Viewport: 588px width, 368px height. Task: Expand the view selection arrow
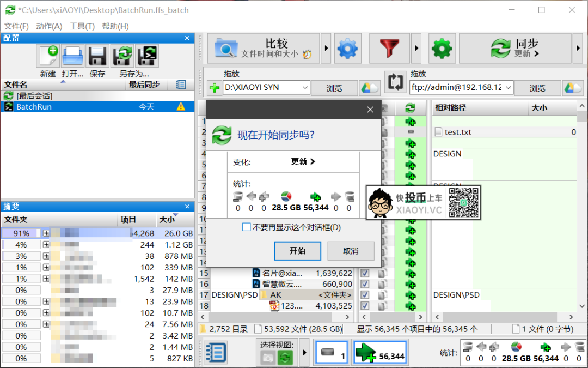(x=304, y=353)
